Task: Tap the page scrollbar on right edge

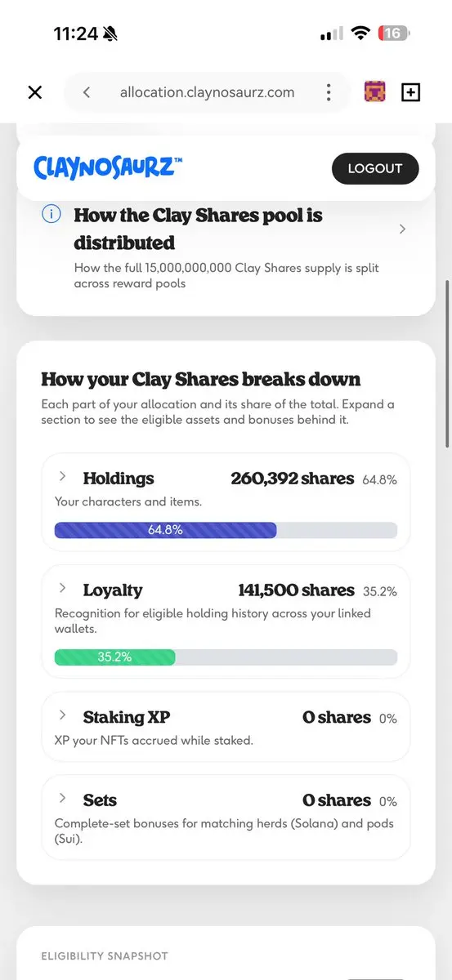Action: tap(446, 363)
